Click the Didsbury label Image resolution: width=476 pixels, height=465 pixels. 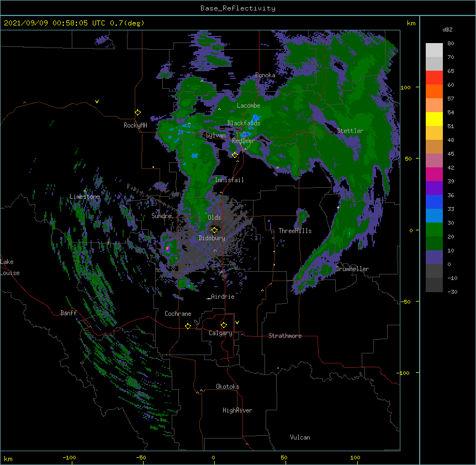(211, 238)
